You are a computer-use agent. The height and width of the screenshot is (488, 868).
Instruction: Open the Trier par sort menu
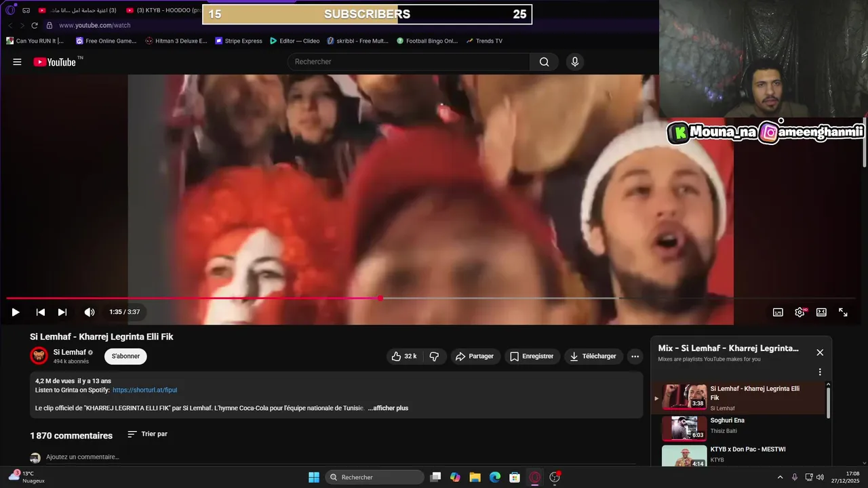147,434
